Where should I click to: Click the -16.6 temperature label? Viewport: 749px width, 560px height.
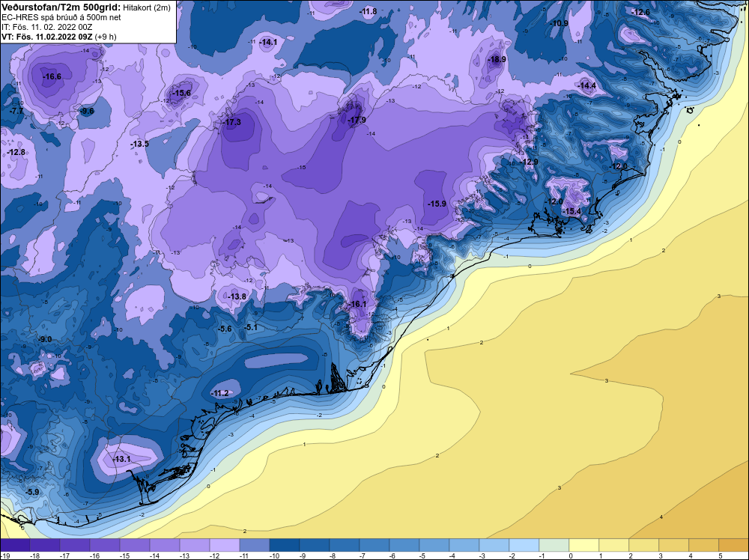coord(52,76)
